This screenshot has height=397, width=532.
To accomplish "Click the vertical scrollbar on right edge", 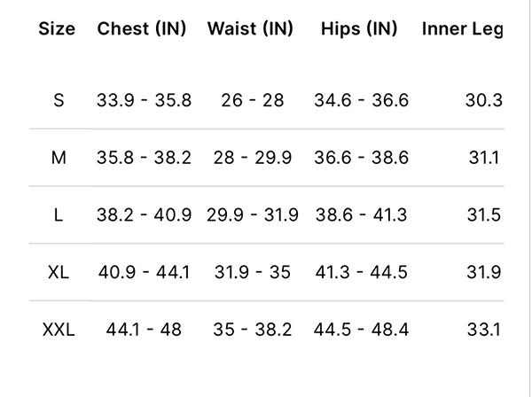I will click(x=528, y=198).
